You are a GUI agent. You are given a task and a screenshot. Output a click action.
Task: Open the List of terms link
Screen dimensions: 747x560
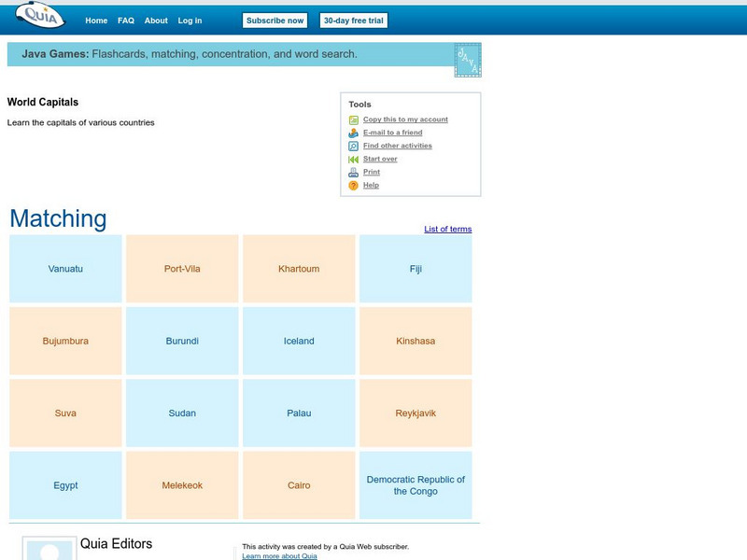[448, 229]
